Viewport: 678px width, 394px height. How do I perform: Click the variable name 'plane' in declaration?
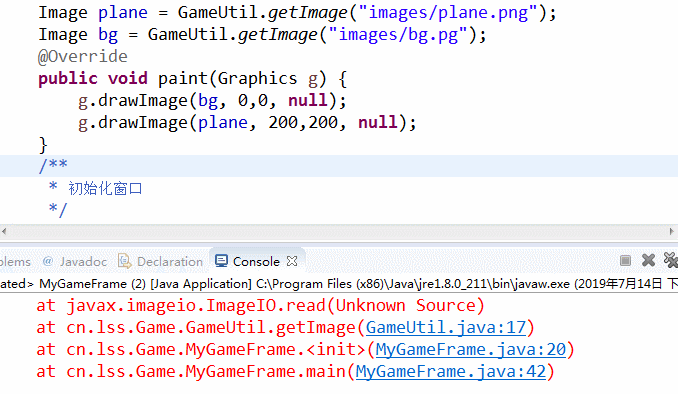point(123,13)
